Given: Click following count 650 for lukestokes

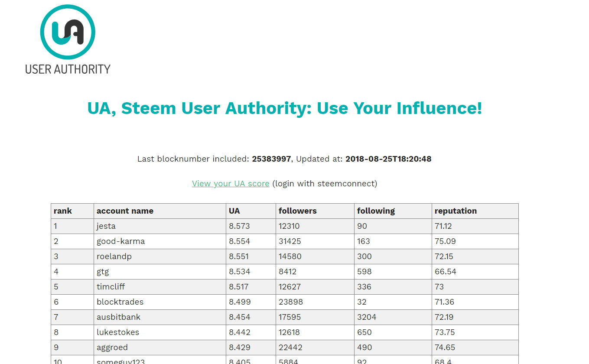Looking at the screenshot, I should click(364, 332).
